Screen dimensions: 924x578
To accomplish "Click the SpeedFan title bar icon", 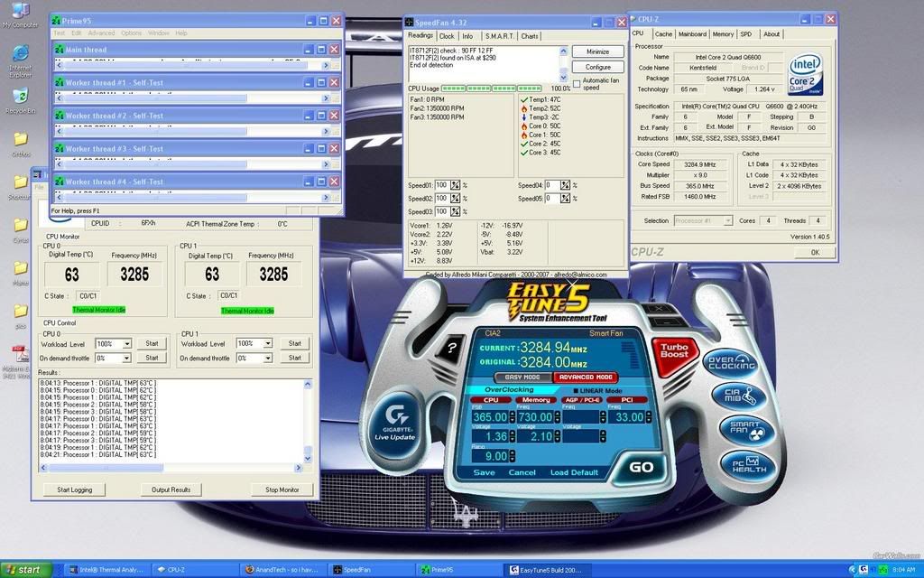I will (x=409, y=23).
